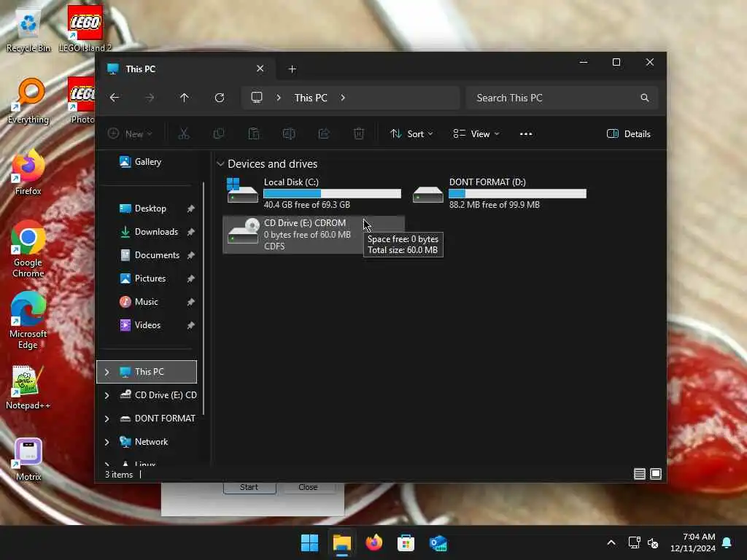Open Motrix desktop shortcut
This screenshot has height=560, width=747.
pos(28,459)
